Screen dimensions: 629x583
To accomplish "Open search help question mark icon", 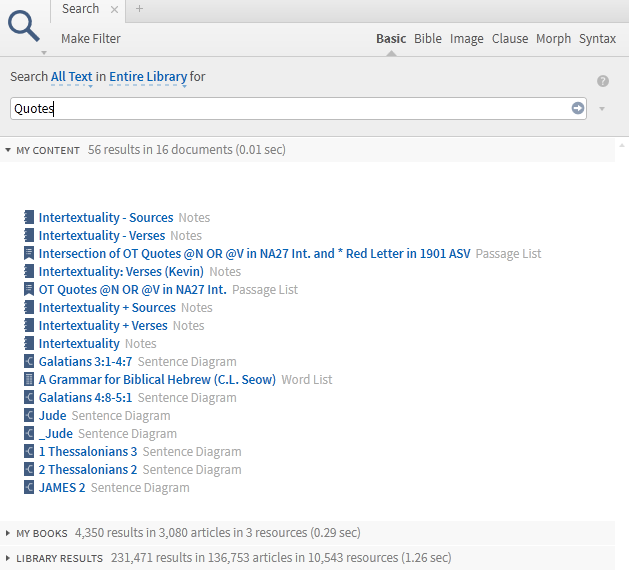I will (603, 81).
